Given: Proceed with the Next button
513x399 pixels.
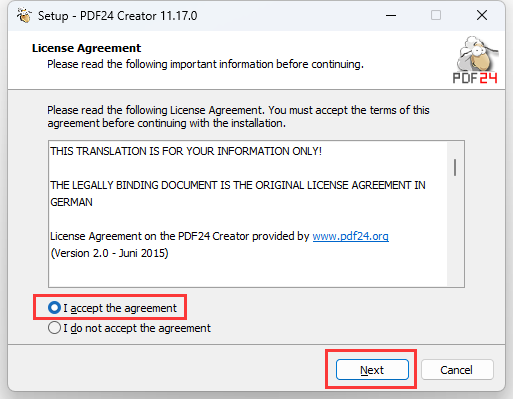Looking at the screenshot, I should (x=372, y=369).
